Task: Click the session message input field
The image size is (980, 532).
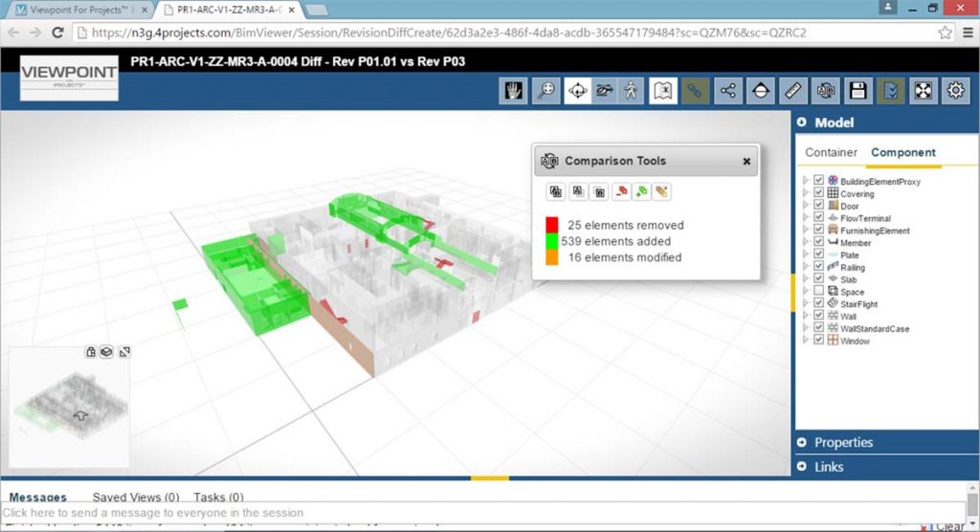Action: click(483, 513)
